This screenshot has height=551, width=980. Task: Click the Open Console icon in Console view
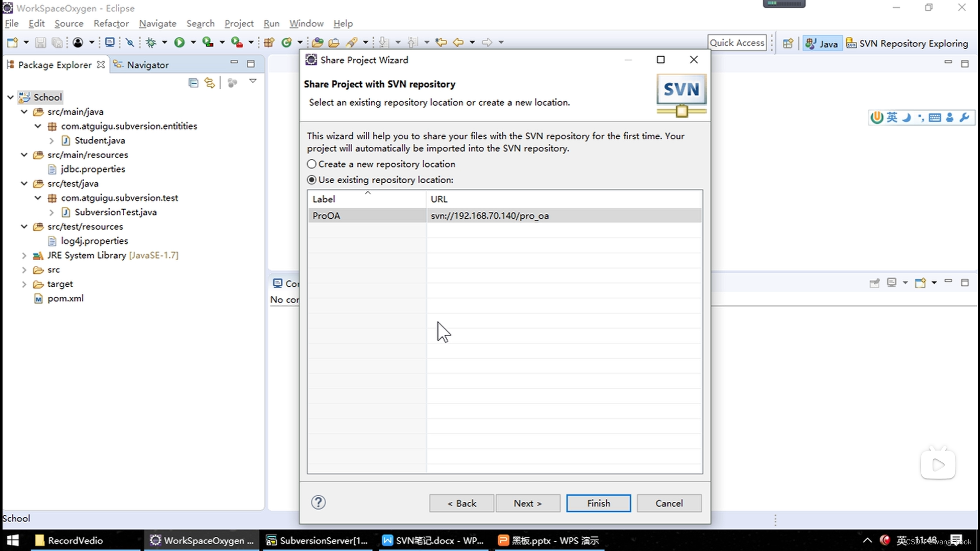point(920,283)
